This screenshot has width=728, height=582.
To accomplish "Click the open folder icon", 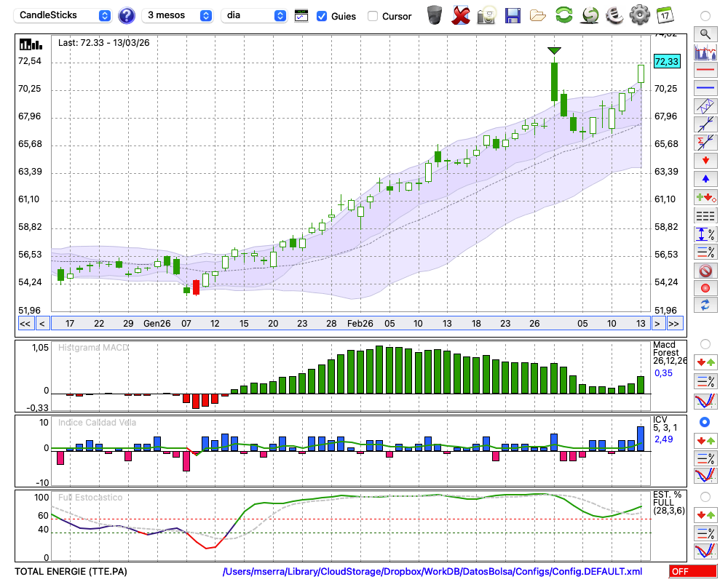I will point(538,15).
